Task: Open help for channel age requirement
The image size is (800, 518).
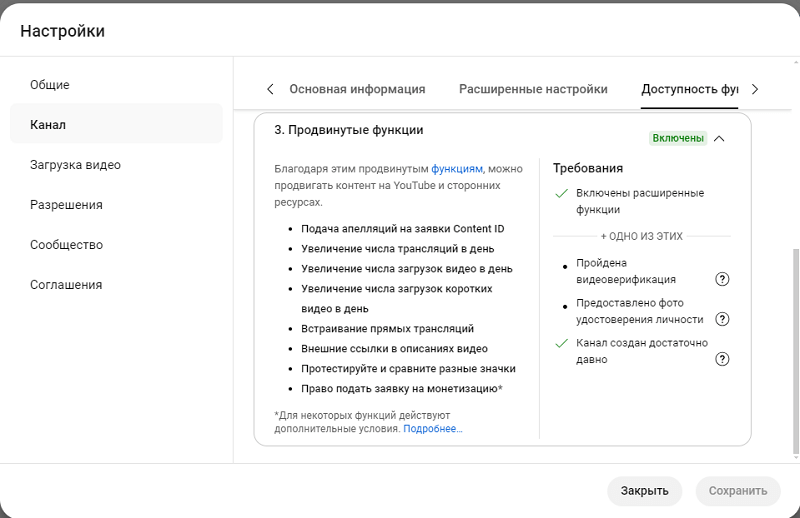Action: click(x=722, y=359)
